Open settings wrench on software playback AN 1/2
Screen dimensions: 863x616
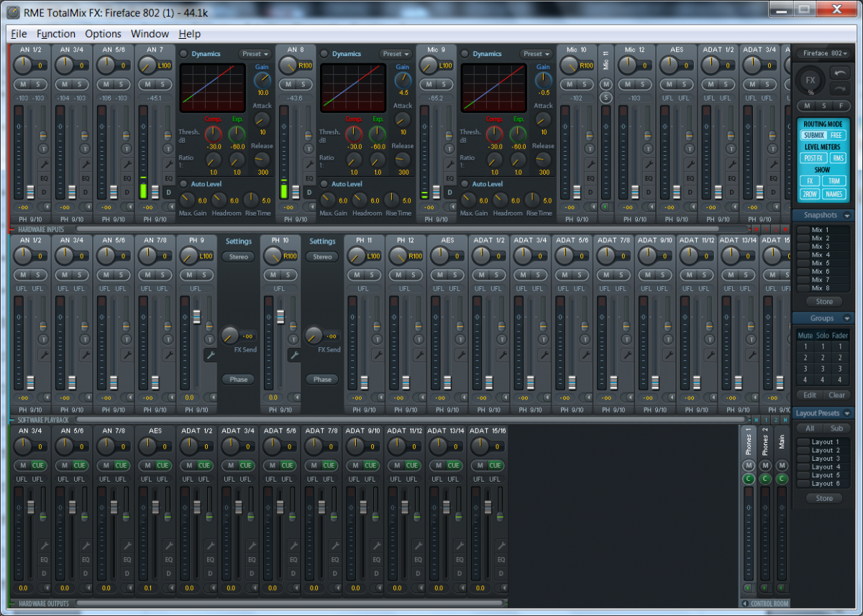[x=44, y=355]
